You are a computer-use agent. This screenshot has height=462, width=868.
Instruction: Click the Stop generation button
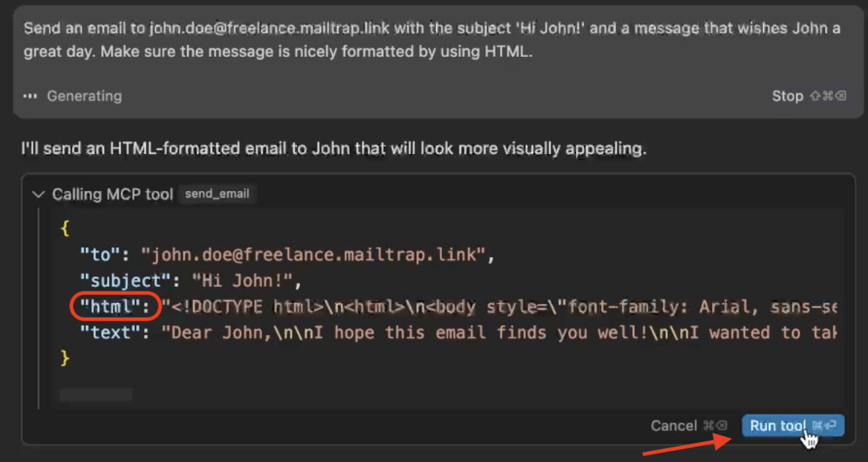787,96
